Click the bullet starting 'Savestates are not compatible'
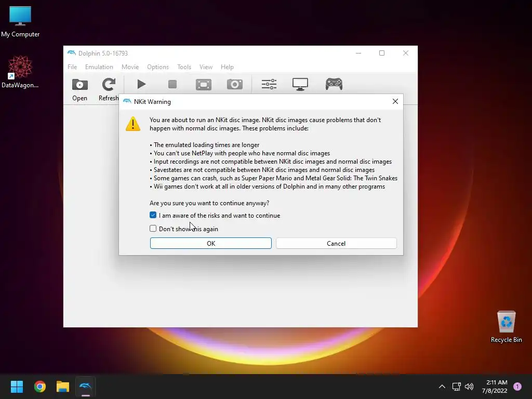 (262, 170)
